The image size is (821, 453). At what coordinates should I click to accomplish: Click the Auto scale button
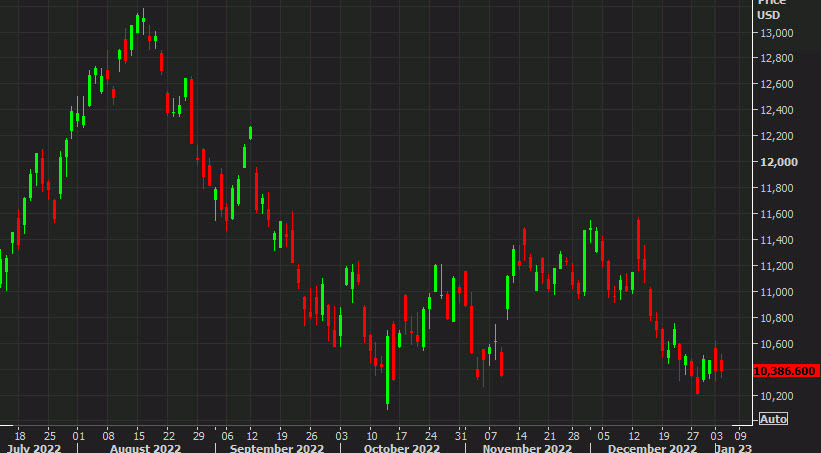tap(773, 419)
